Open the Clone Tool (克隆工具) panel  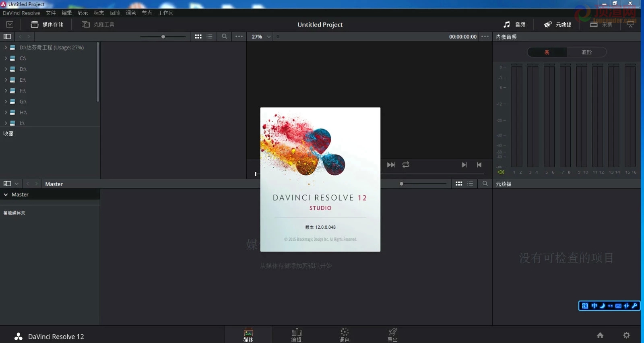(x=98, y=25)
